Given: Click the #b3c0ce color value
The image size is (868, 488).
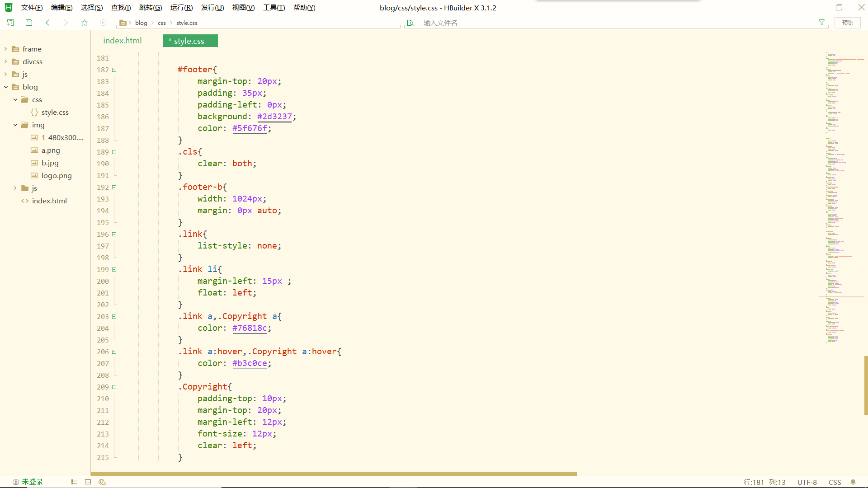Looking at the screenshot, I should [250, 363].
